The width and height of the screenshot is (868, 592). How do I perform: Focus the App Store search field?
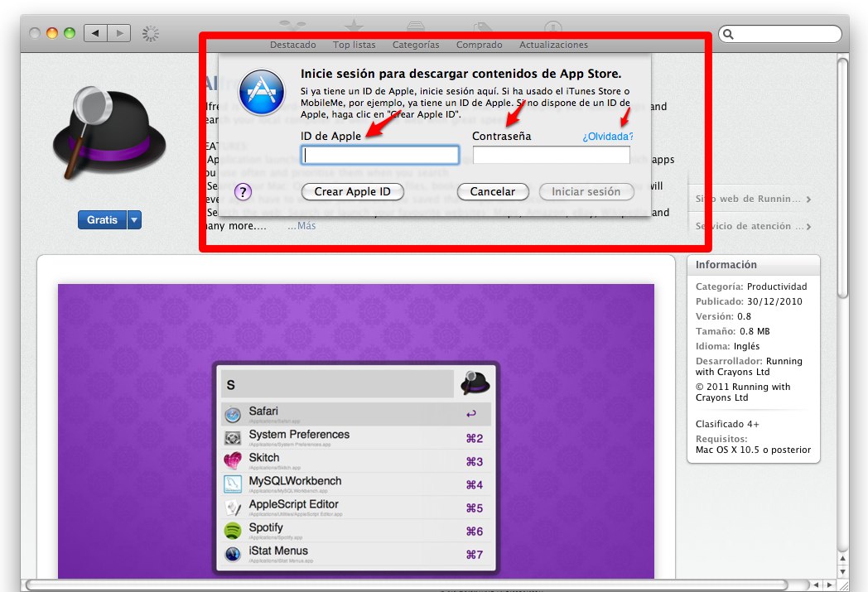(x=780, y=34)
